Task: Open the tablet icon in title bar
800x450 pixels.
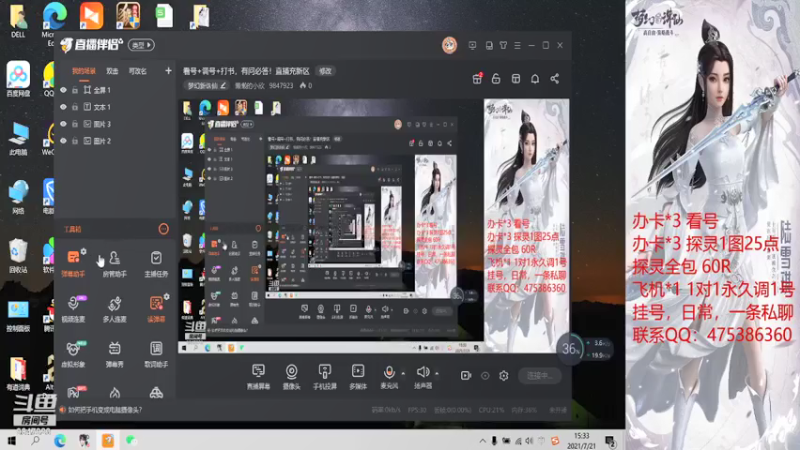Action: click(x=489, y=45)
